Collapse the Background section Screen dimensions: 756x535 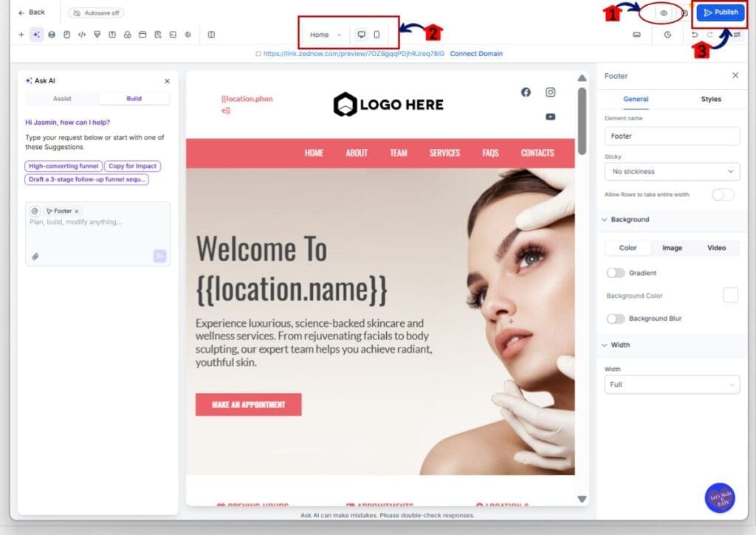(604, 220)
